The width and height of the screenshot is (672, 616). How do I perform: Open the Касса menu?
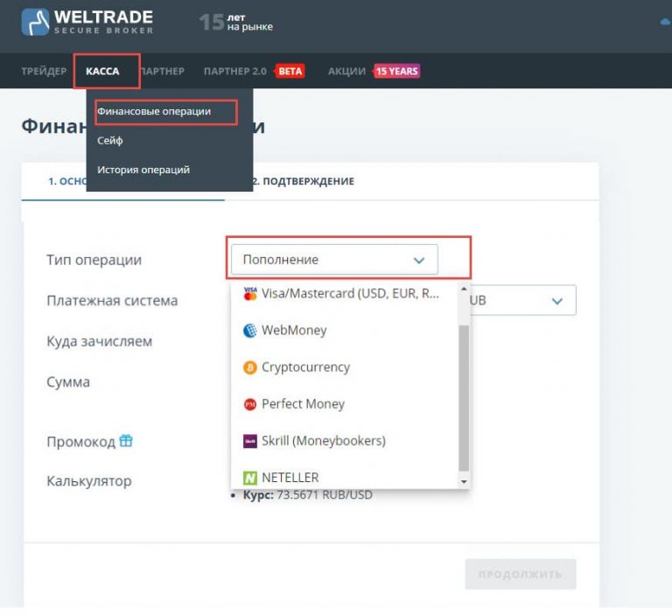click(103, 71)
